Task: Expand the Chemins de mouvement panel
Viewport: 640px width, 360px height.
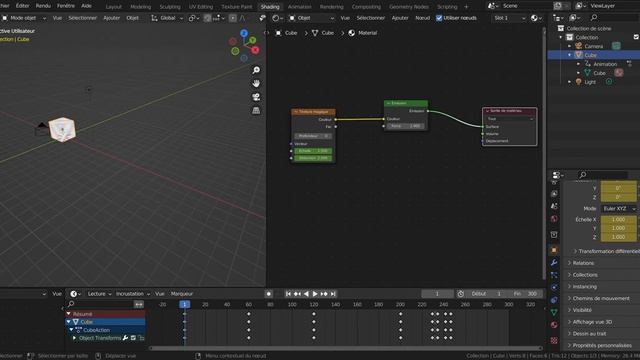Action: coord(600,298)
